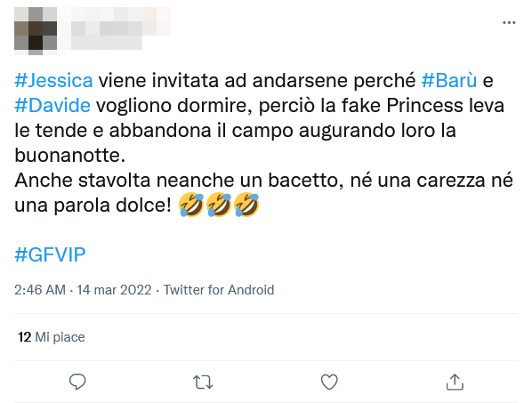
Task: Click the middle laughing emoji
Action: tap(219, 205)
